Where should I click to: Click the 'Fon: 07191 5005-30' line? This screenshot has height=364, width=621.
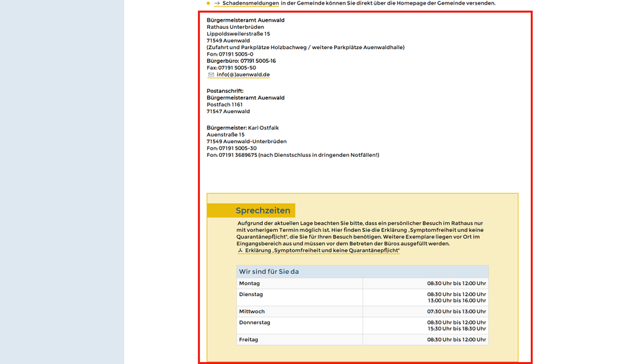pyautogui.click(x=231, y=148)
